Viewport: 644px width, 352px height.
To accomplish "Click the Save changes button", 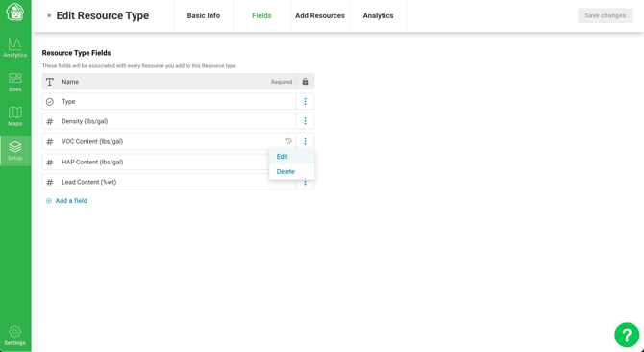I will click(606, 15).
